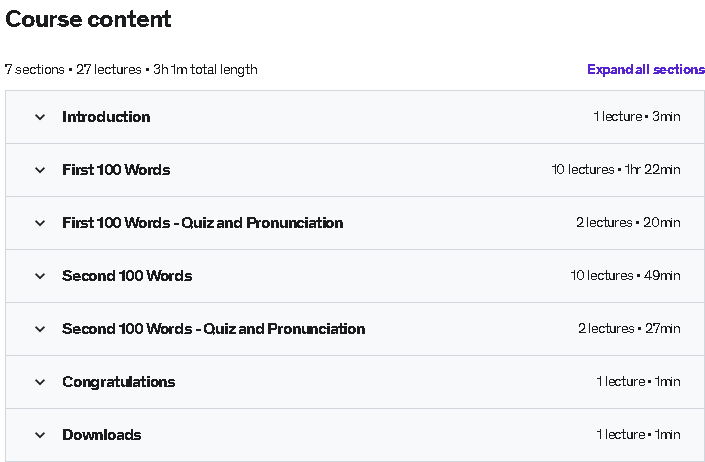The height and width of the screenshot is (462, 705).
Task: Select the Second 100 Words title
Action: click(x=127, y=276)
